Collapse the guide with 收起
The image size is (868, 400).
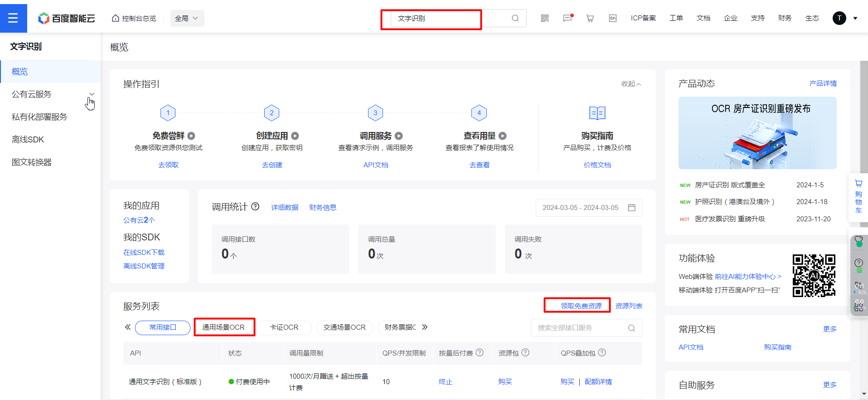(631, 84)
